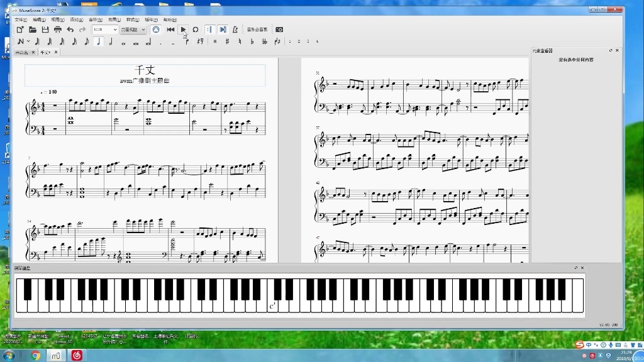This screenshot has height=362, width=644.
Task: Expand note input mode dropdown arrow
Action: (x=28, y=41)
